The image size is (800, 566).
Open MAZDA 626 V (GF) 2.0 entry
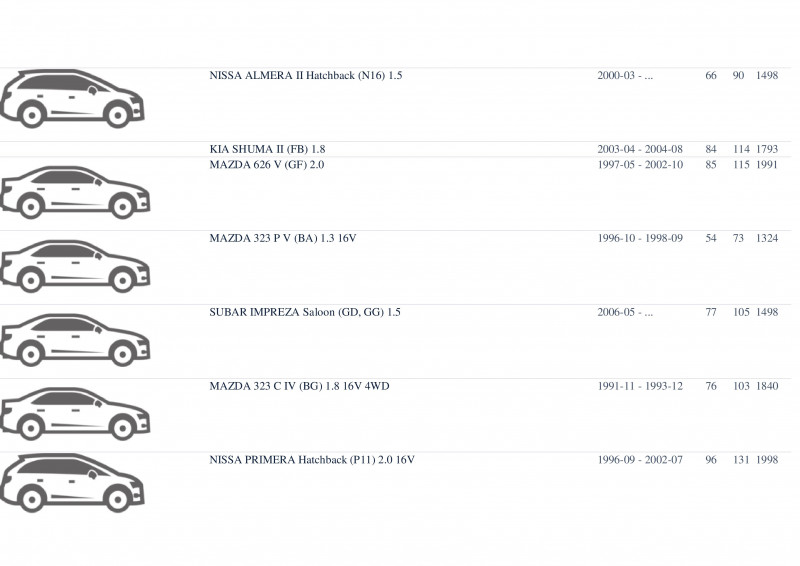point(266,164)
